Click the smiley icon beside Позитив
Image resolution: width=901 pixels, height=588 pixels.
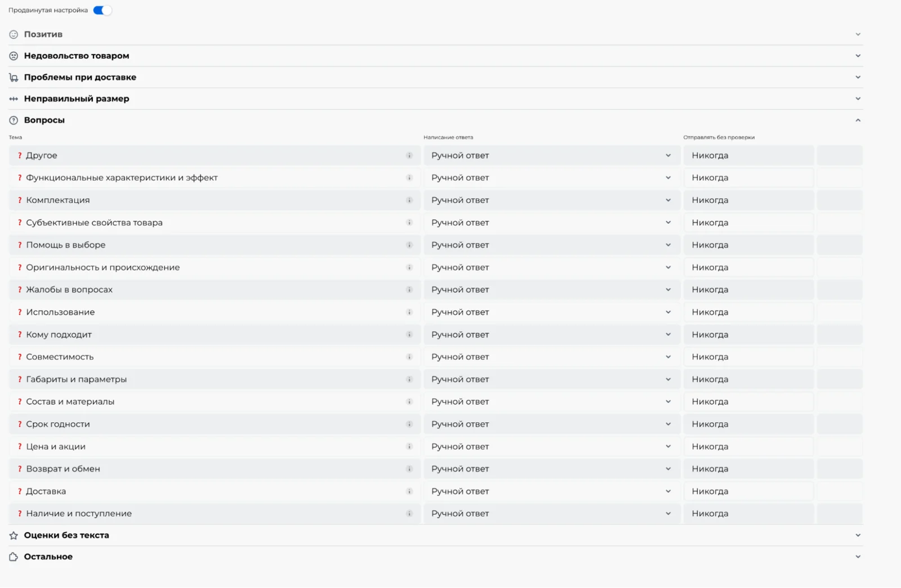(14, 34)
